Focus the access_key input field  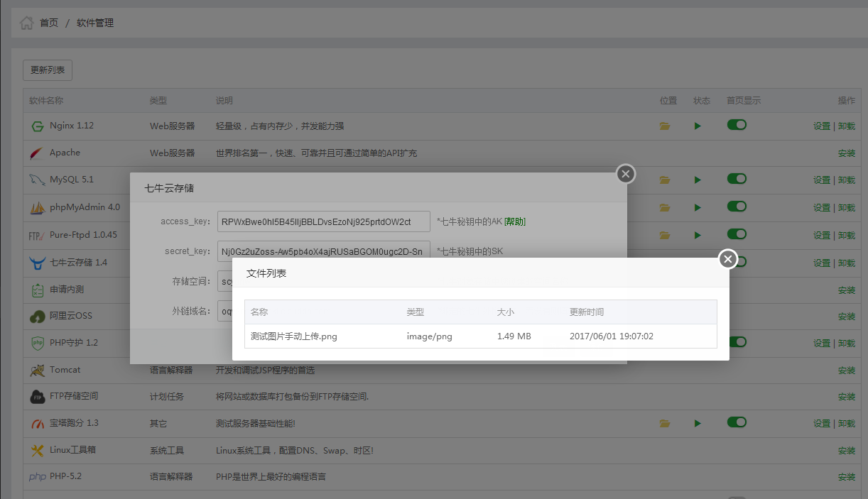point(324,221)
